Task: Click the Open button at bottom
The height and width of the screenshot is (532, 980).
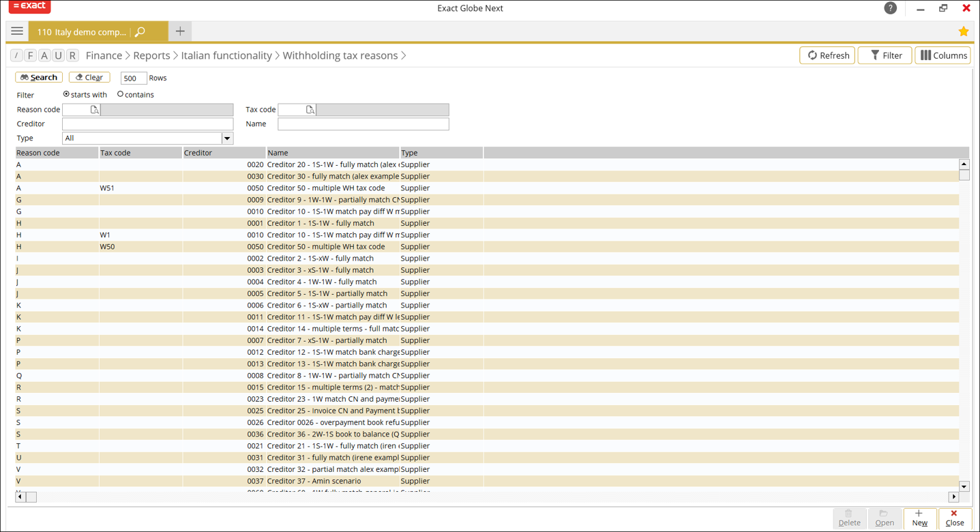Action: coord(885,518)
